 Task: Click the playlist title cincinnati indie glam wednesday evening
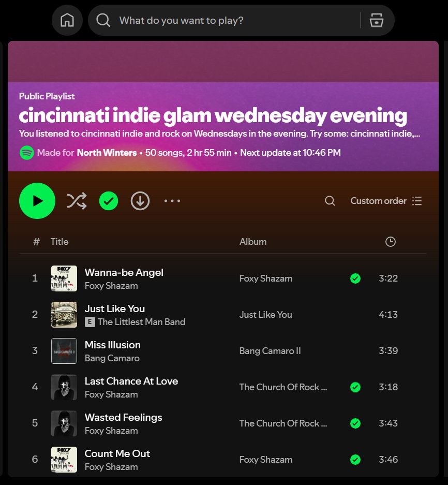coord(213,115)
